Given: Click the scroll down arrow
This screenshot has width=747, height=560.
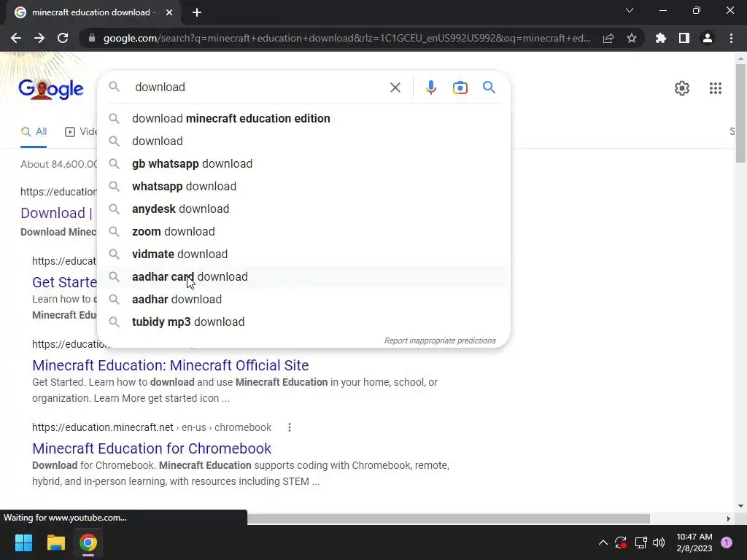Looking at the screenshot, I should 740,506.
